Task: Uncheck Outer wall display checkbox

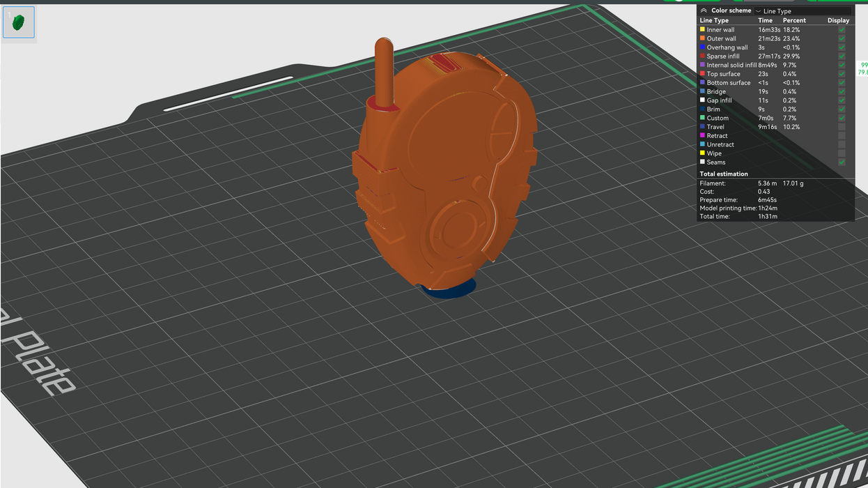Action: [x=842, y=39]
